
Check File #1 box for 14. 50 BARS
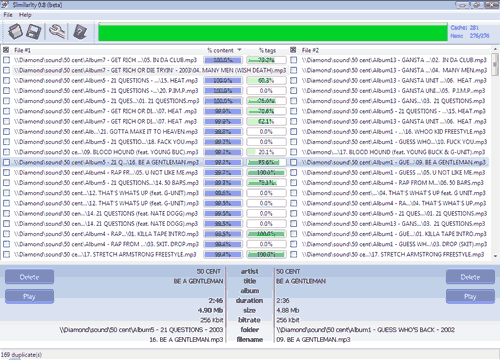tap(6, 183)
